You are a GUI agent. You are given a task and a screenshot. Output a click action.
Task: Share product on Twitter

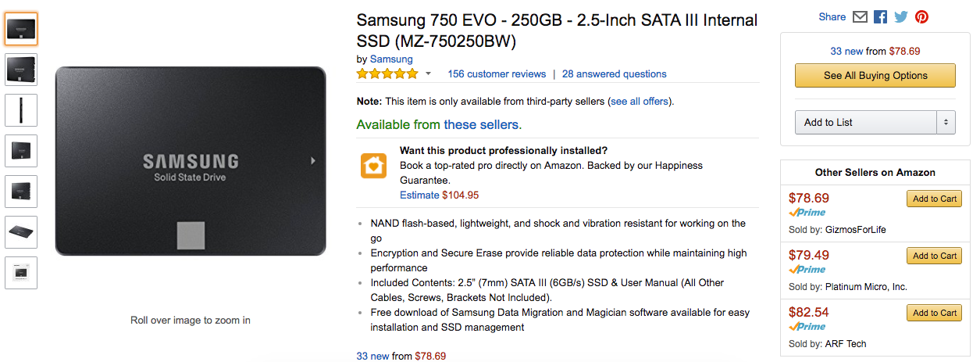pyautogui.click(x=901, y=17)
